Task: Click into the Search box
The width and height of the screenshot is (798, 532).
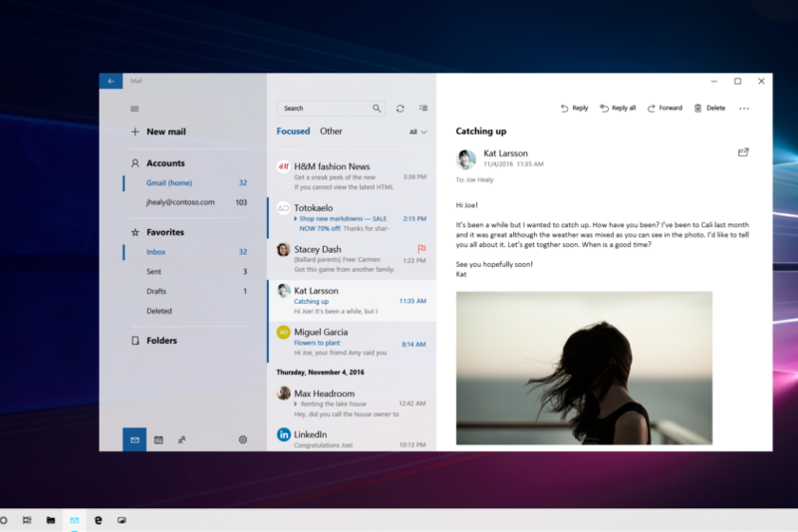Action: point(331,108)
